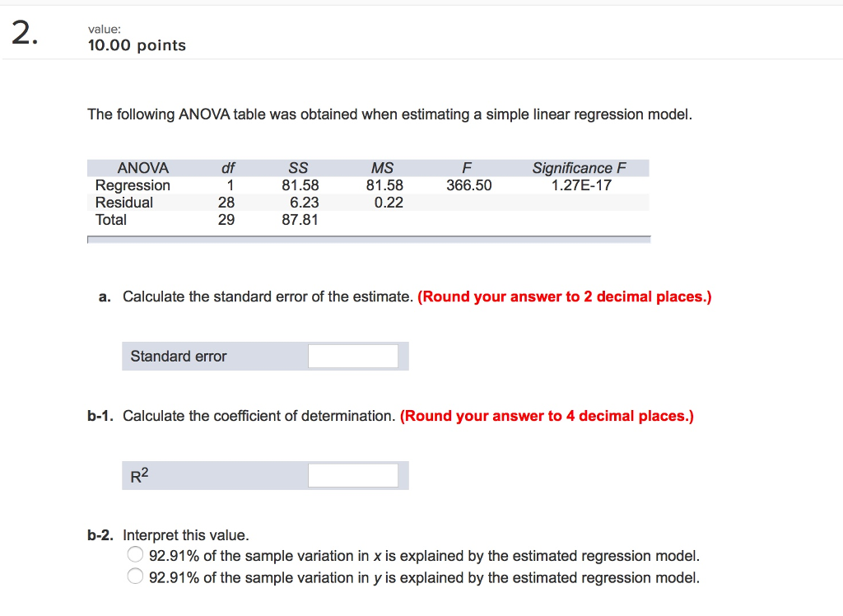Click the horizontal scrollbar below the ANOVA table

[368, 240]
